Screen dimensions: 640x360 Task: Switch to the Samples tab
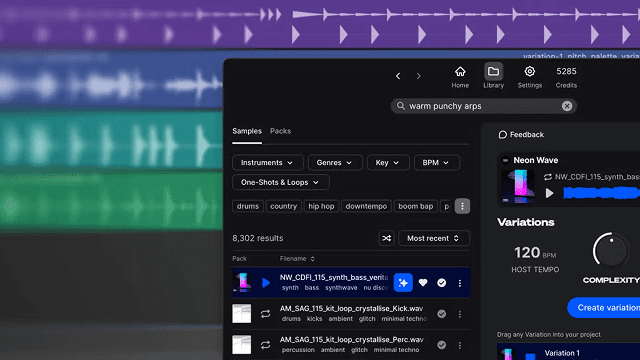pyautogui.click(x=247, y=131)
